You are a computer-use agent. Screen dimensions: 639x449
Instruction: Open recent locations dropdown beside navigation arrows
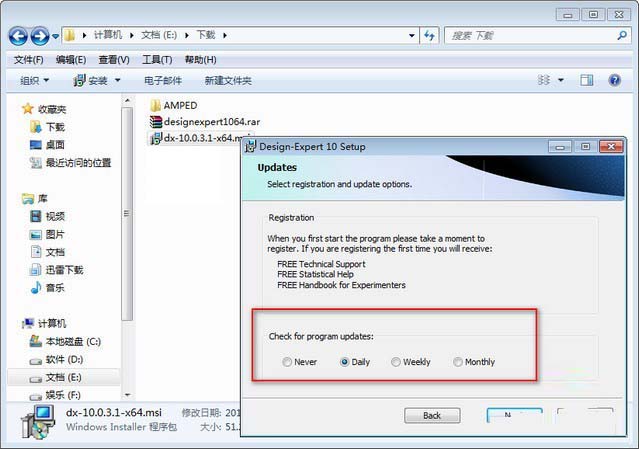pyautogui.click(x=55, y=37)
